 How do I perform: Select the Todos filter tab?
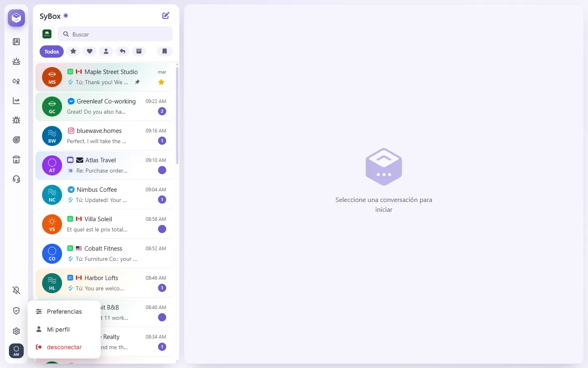(52, 52)
